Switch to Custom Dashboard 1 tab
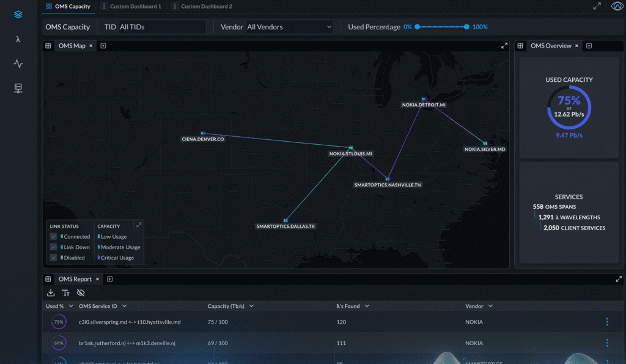Screen dimensions: 626x364 [135, 6]
